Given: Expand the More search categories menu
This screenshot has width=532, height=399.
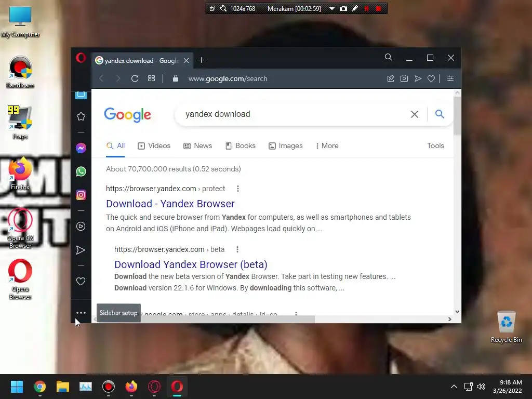Looking at the screenshot, I should click(x=327, y=145).
